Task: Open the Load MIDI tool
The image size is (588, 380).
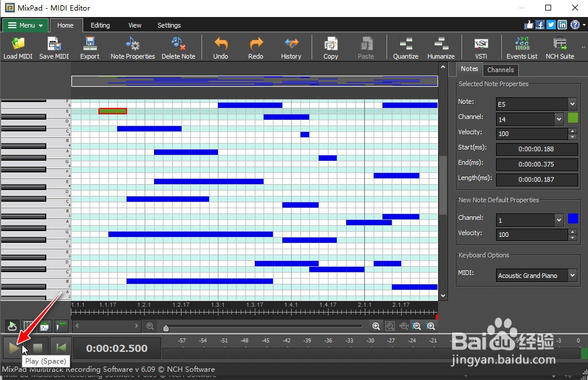Action: tap(18, 48)
